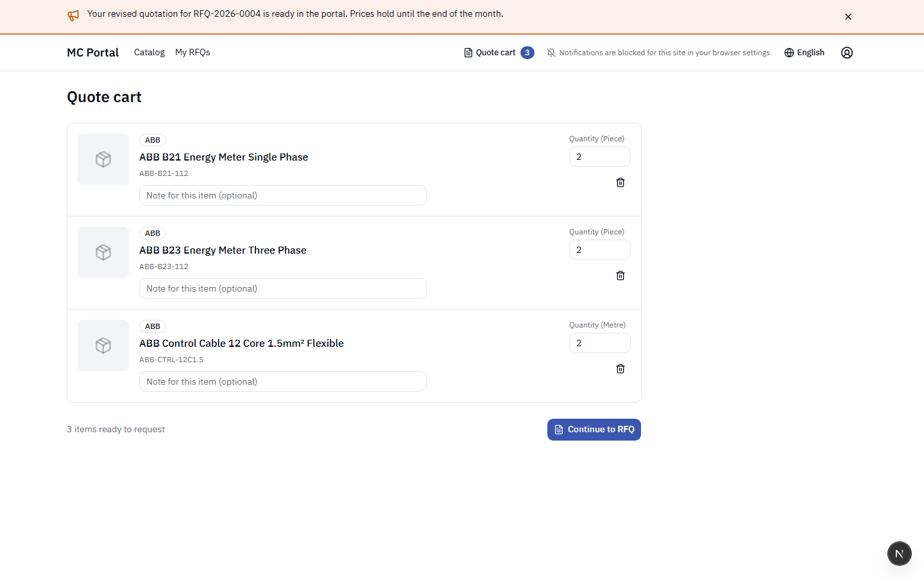Screen dimensions: 924x578
Task: Go to MC Portal home
Action: click(92, 53)
